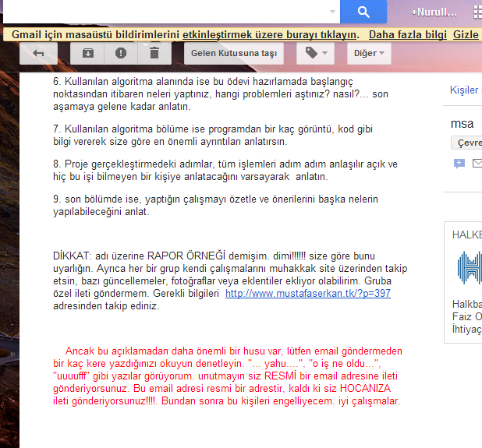Click the Halkbank ad logo

[470, 268]
